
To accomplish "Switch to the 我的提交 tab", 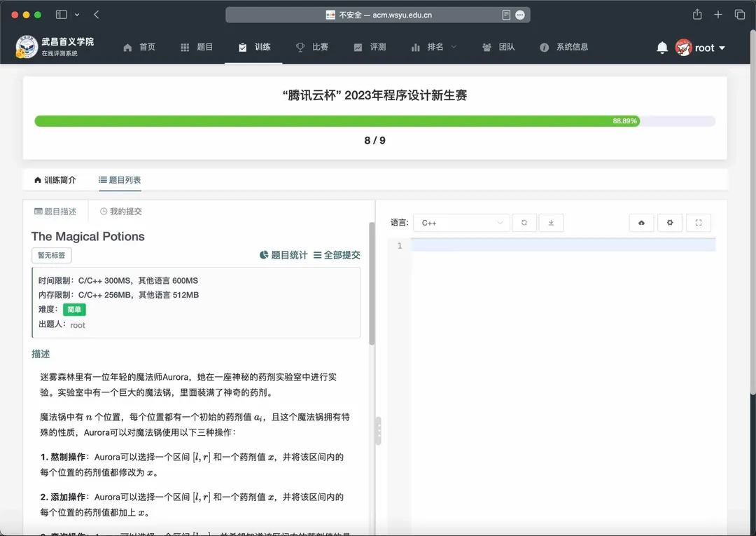I will pos(121,212).
